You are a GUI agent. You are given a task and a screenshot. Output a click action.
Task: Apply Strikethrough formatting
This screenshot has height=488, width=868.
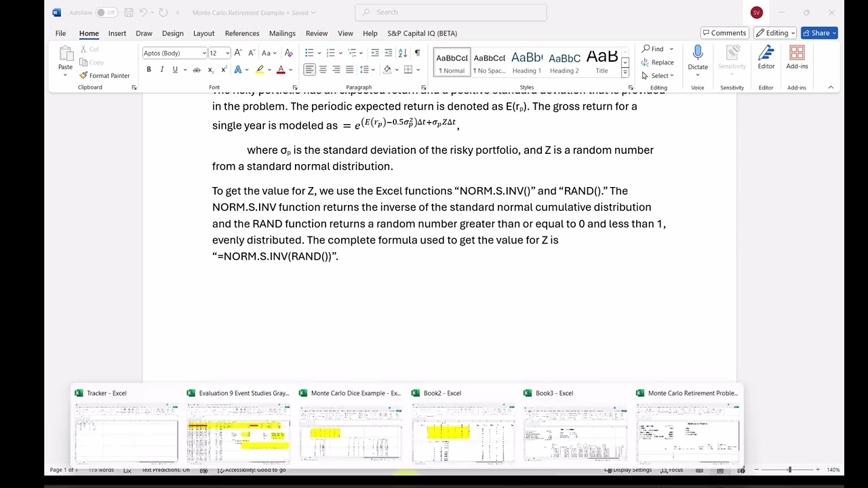coord(197,70)
